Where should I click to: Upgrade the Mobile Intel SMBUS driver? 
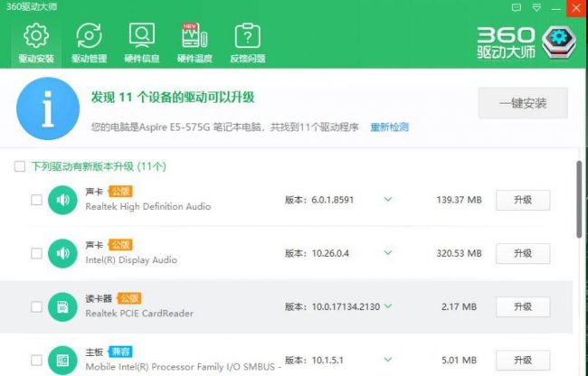(523, 361)
